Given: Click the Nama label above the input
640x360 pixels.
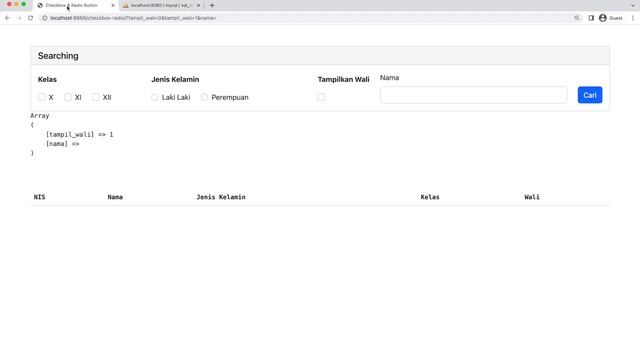Looking at the screenshot, I should [389, 78].
